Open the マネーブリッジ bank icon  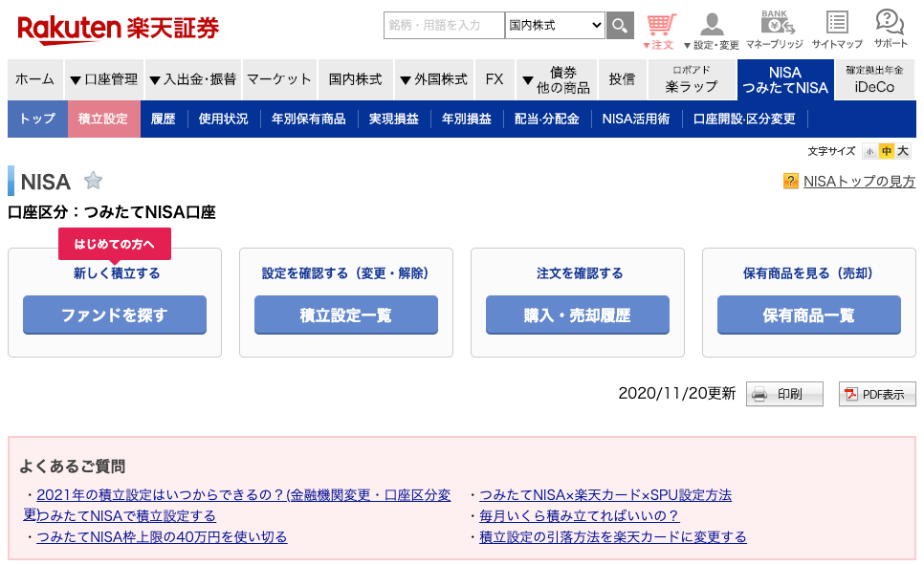tap(775, 30)
